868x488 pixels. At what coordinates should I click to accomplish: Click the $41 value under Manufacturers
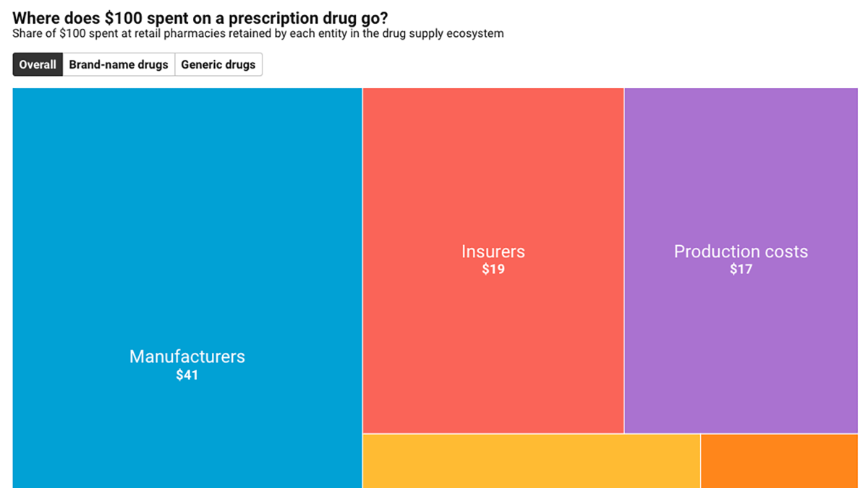point(187,375)
